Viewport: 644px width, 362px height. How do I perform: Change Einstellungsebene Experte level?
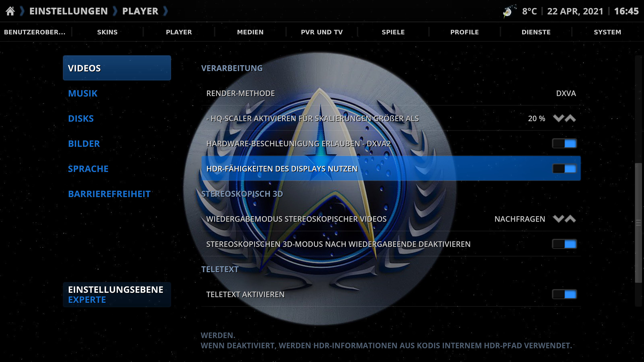117,295
